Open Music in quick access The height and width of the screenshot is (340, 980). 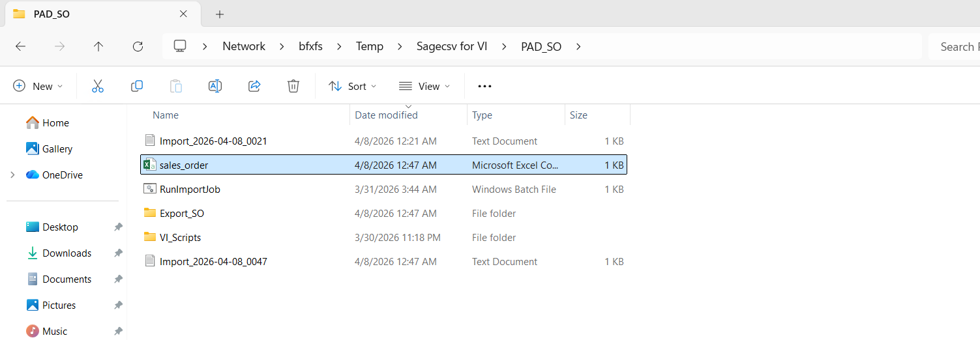pyautogui.click(x=46, y=332)
